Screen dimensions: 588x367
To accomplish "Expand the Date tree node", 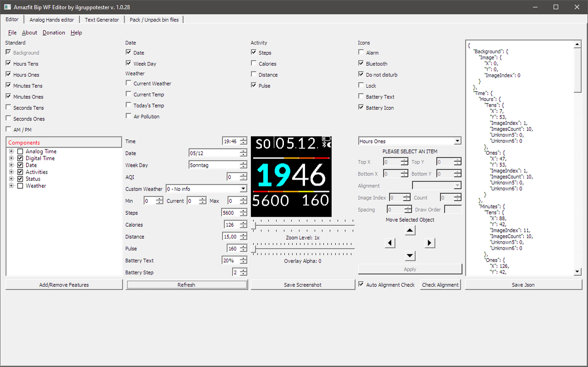I will [11, 165].
